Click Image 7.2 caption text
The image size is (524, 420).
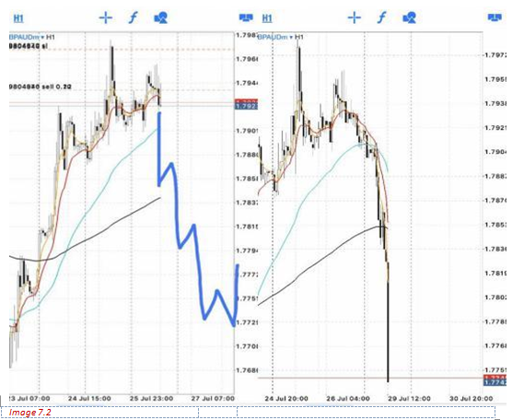(x=29, y=413)
